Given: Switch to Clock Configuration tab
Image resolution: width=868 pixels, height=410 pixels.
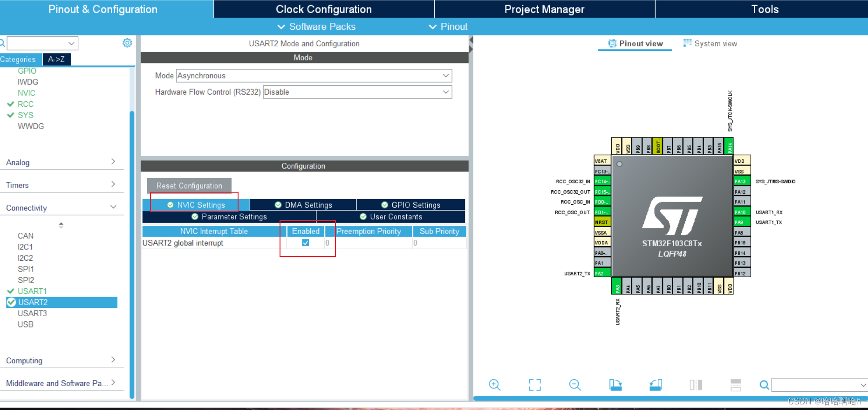Looking at the screenshot, I should 324,9.
